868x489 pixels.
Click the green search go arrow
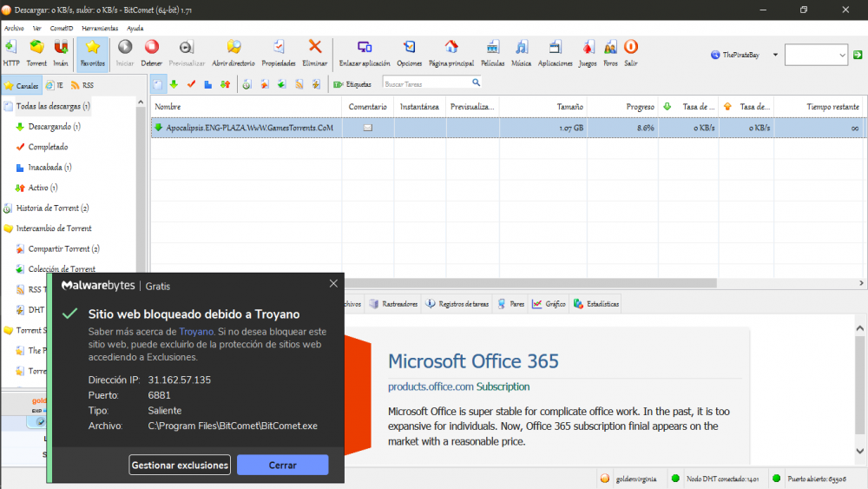[x=858, y=55]
